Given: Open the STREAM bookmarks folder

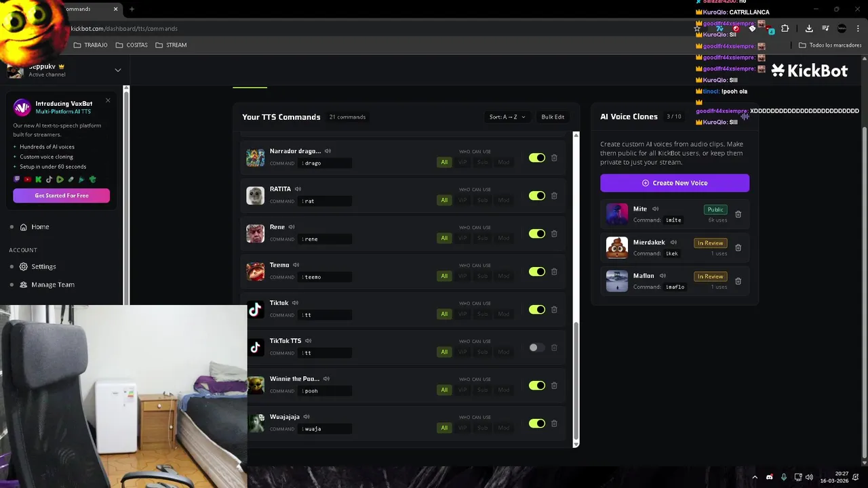Looking at the screenshot, I should click(x=171, y=45).
